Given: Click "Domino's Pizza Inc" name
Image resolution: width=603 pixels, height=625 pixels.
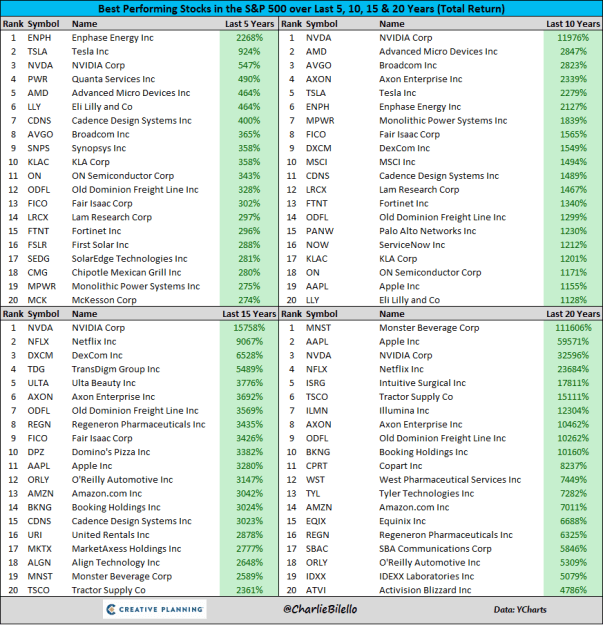Looking at the screenshot, I should pos(111,452).
